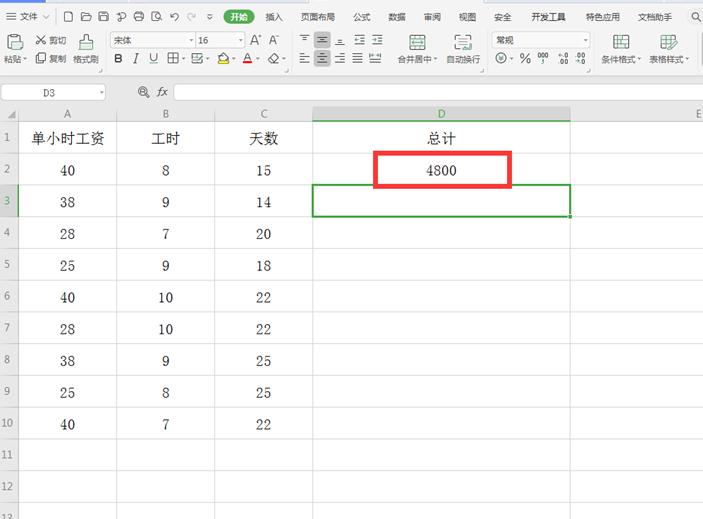Click the Save icon
This screenshot has width=703, height=519.
[x=104, y=17]
